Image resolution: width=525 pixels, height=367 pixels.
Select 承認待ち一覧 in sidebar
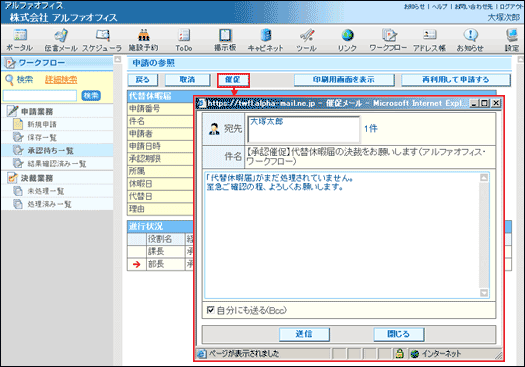tap(51, 151)
